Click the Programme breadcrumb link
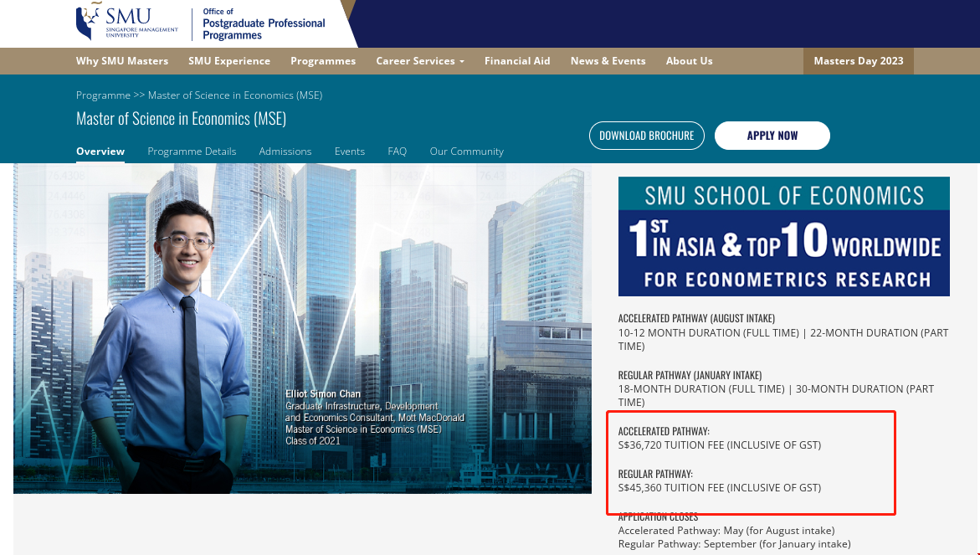Screen dimensions: 980x555 click(103, 95)
